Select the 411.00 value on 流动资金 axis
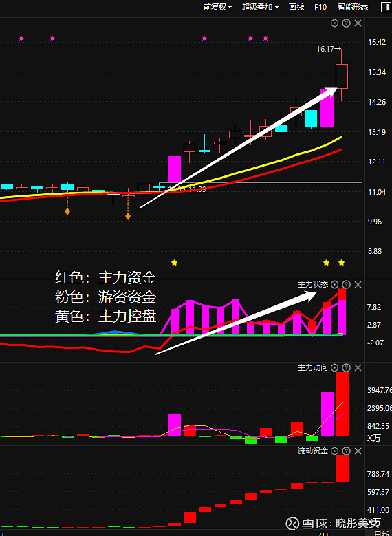 378,510
